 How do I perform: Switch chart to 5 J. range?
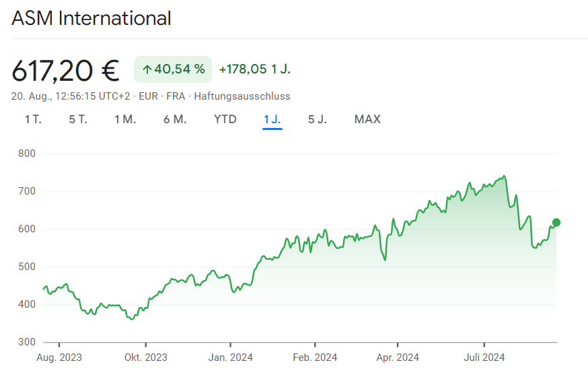point(318,119)
